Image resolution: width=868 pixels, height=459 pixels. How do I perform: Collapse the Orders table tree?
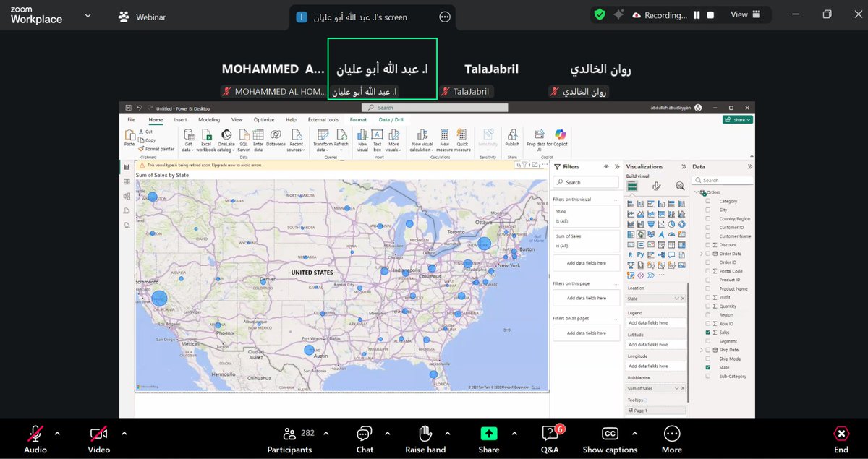(x=696, y=192)
